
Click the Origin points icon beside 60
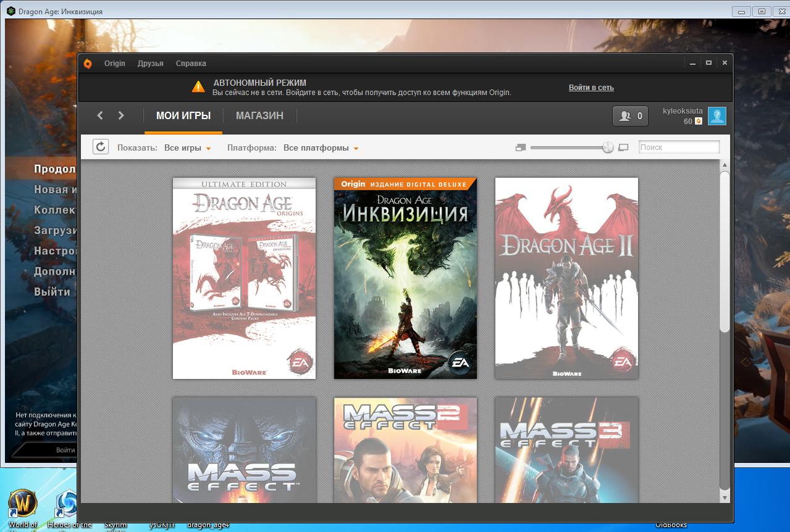[699, 122]
